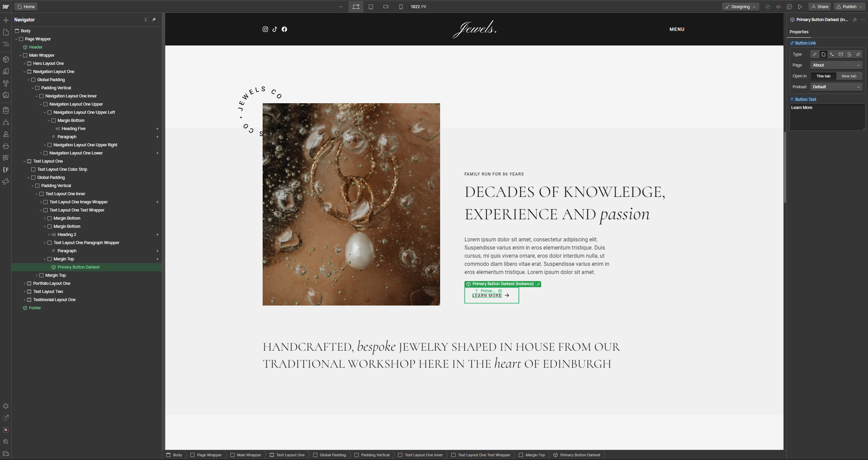
Task: Open the Page dropdown showing About
Action: pos(836,65)
